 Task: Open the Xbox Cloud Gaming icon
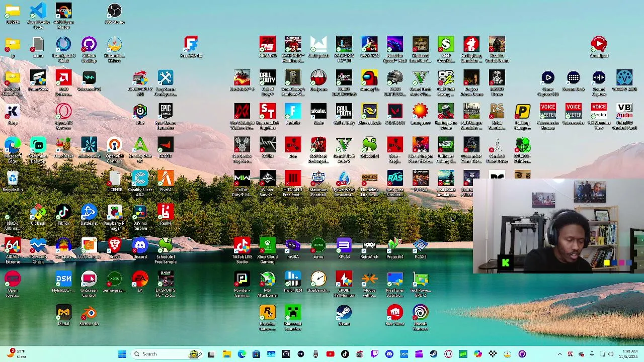(267, 250)
